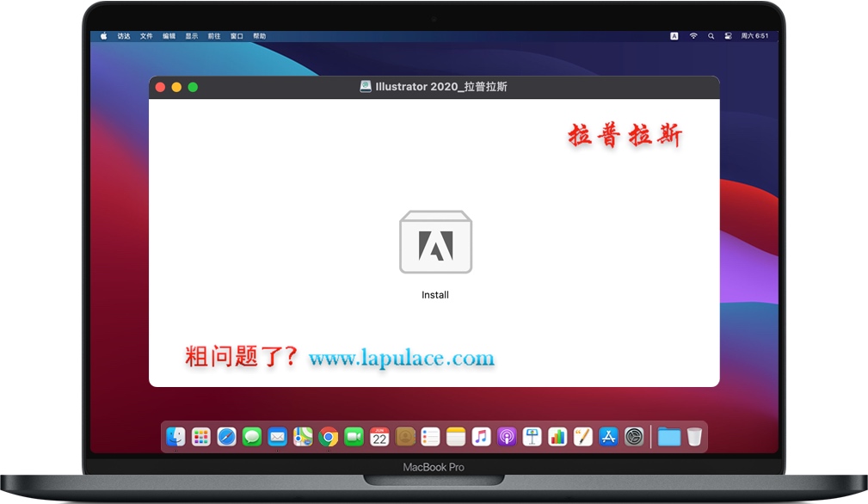Expand the 前往 menu options
The height and width of the screenshot is (504, 868).
point(213,35)
